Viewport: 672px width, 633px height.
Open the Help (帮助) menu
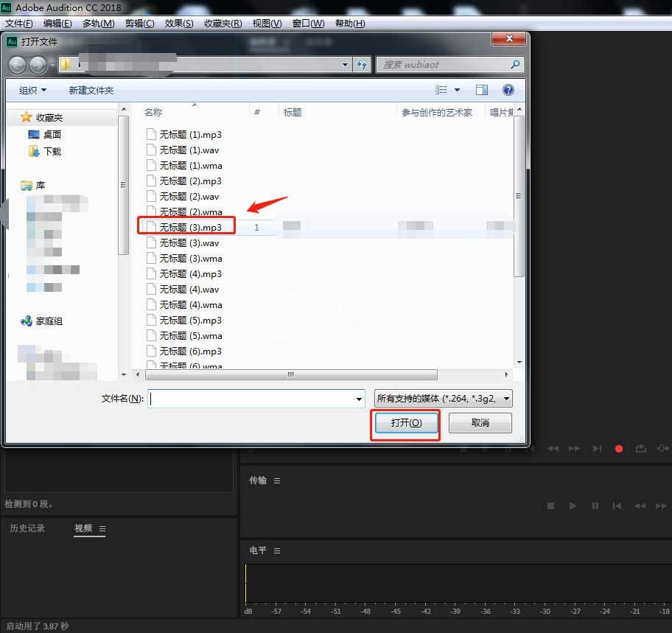coord(350,23)
